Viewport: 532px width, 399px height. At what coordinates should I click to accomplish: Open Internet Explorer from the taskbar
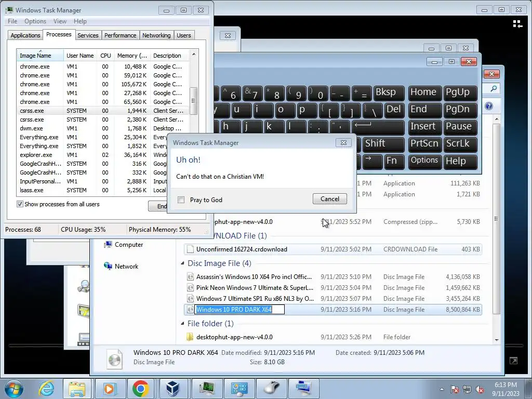(x=46, y=388)
